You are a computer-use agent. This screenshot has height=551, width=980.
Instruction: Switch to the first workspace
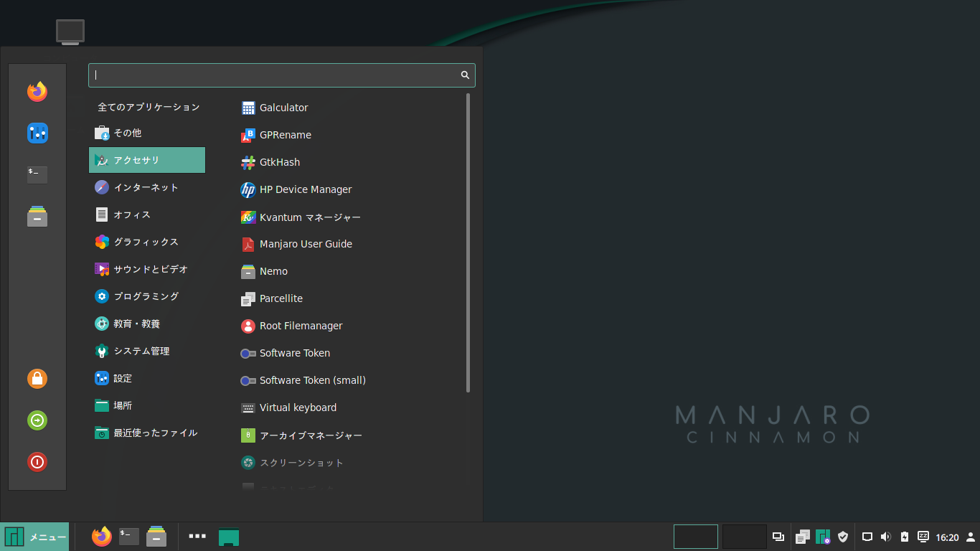click(696, 537)
